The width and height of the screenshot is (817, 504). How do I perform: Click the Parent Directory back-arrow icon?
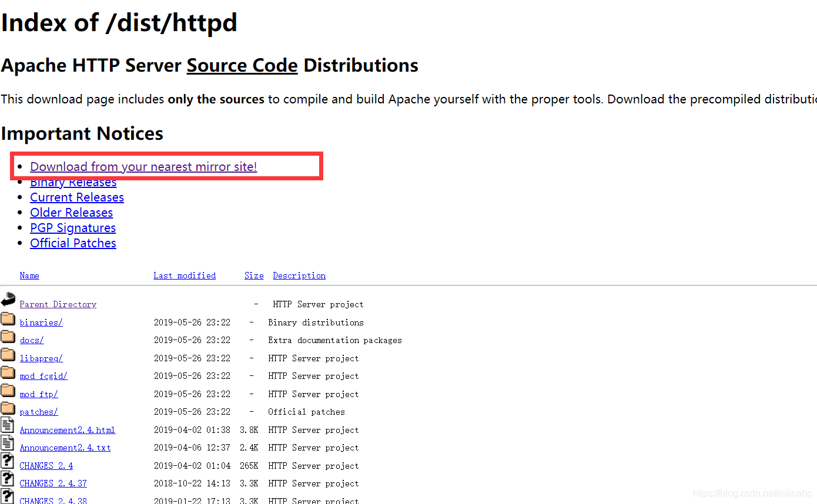[x=8, y=300]
